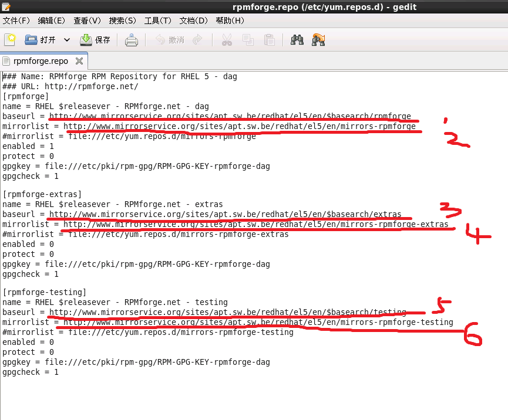
Task: Click the "name = RHEL $releasever - RPMforge.net - dag" line
Action: tap(106, 106)
